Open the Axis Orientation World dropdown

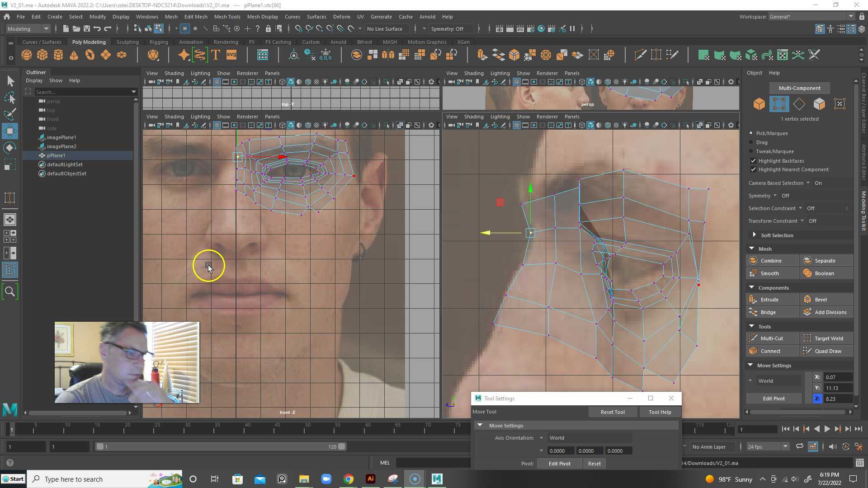click(x=542, y=437)
